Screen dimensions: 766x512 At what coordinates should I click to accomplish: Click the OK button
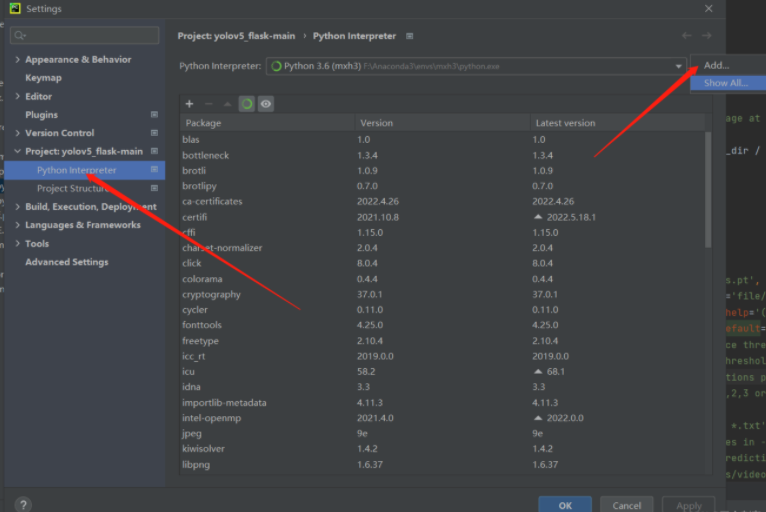point(565,505)
